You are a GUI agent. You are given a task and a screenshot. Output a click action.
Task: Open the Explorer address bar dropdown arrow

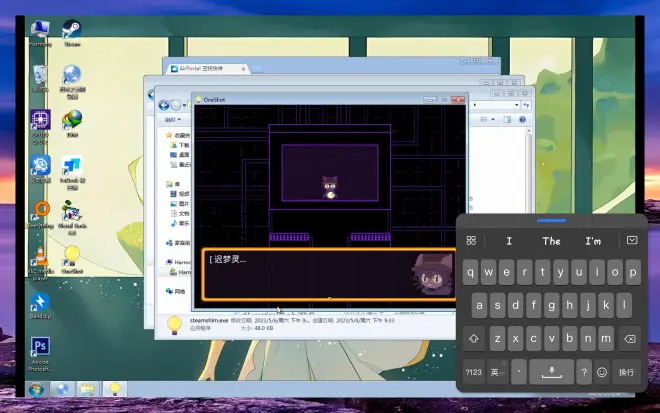(x=516, y=105)
